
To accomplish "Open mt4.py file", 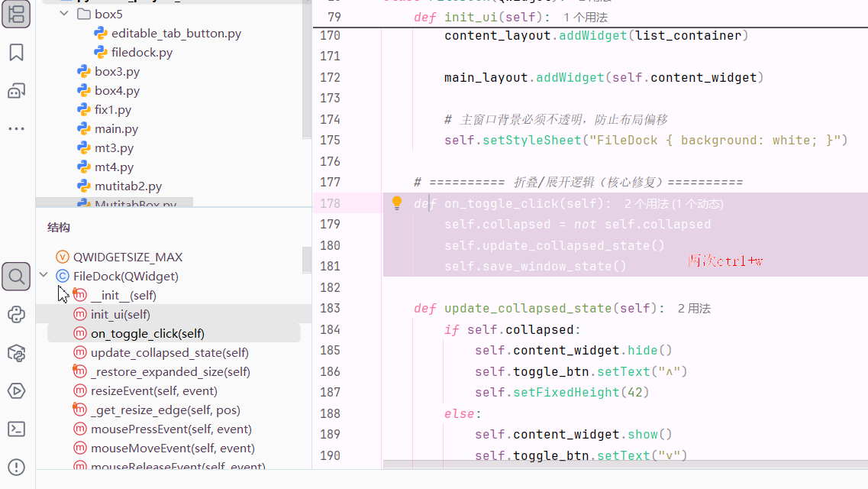I will coord(114,167).
